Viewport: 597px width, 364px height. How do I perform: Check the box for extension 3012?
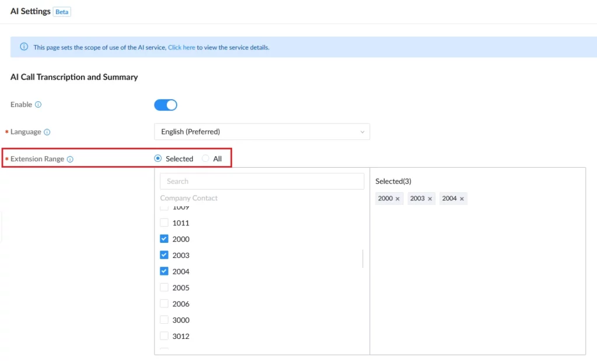click(164, 336)
